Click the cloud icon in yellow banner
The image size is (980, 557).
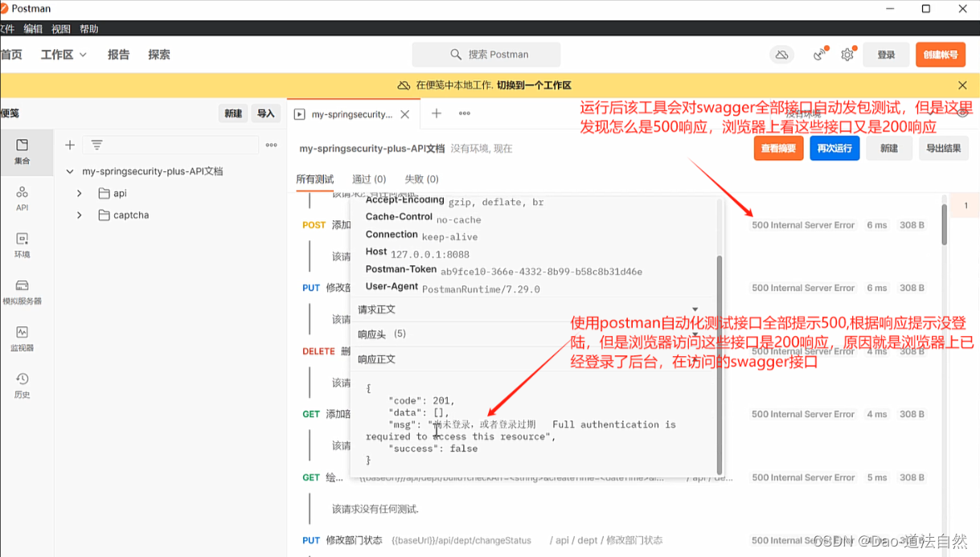tap(404, 85)
